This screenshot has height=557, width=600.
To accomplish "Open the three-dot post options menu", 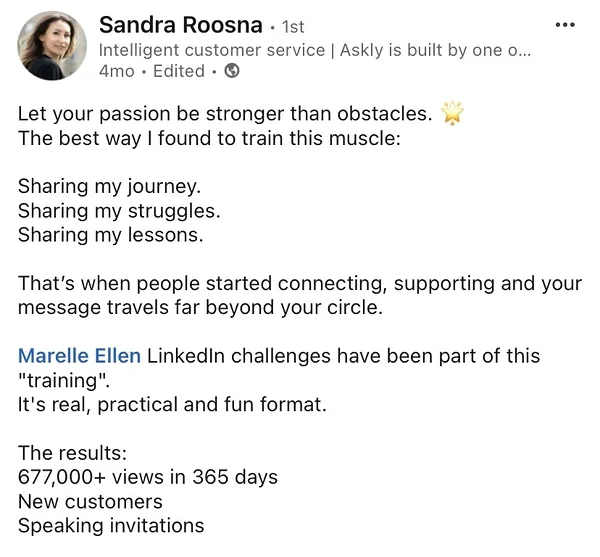I will coord(565,25).
